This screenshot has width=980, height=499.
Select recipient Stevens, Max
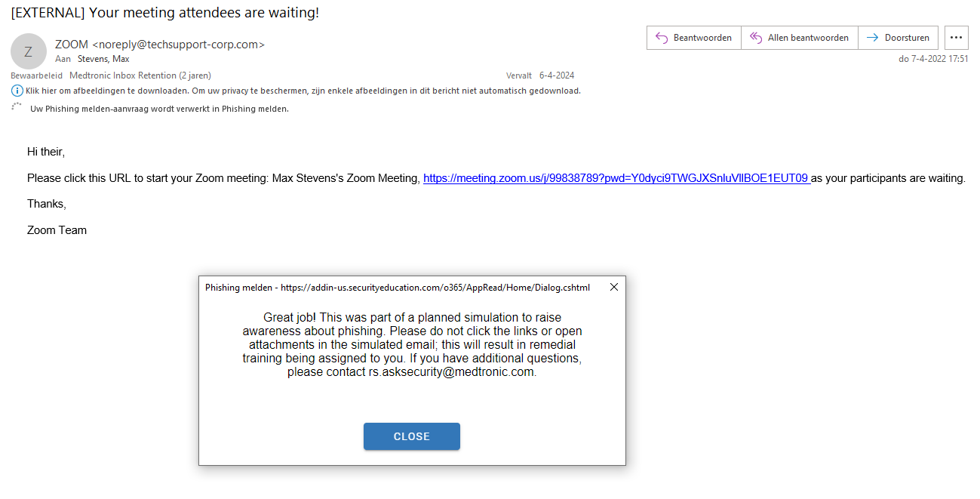103,59
